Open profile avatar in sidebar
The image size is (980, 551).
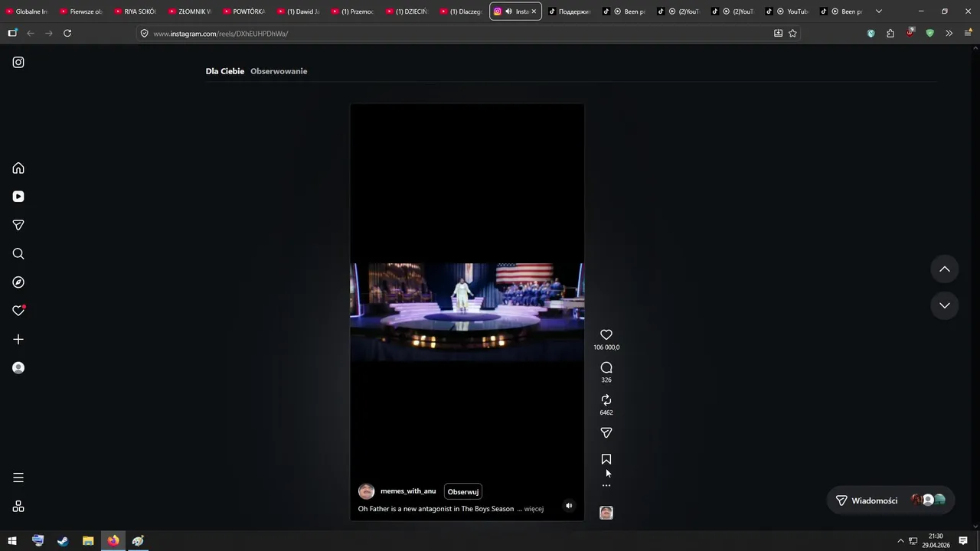(18, 368)
